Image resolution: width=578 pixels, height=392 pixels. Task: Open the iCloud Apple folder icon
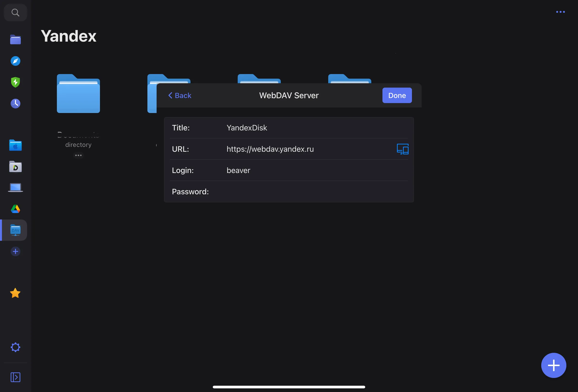pos(15,145)
